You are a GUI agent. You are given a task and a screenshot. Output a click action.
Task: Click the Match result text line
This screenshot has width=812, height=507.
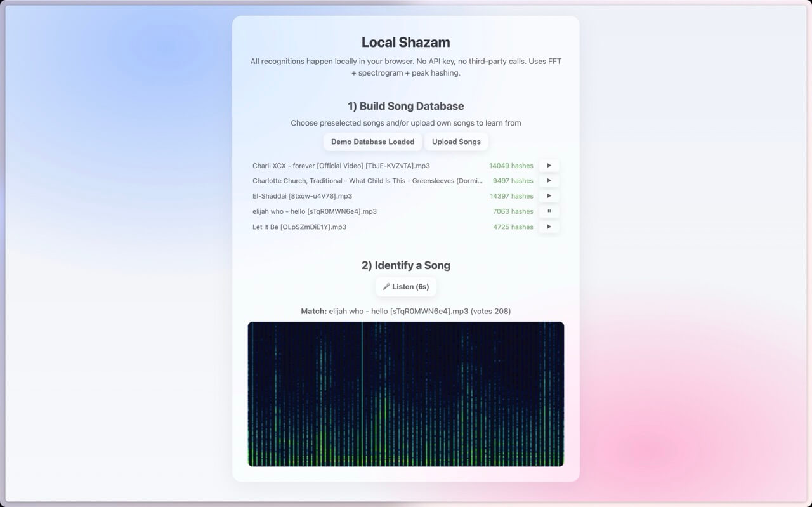coord(406,311)
